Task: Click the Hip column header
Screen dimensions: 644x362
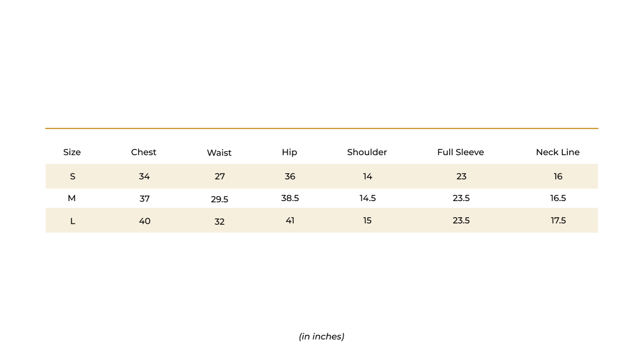Action: (x=289, y=152)
